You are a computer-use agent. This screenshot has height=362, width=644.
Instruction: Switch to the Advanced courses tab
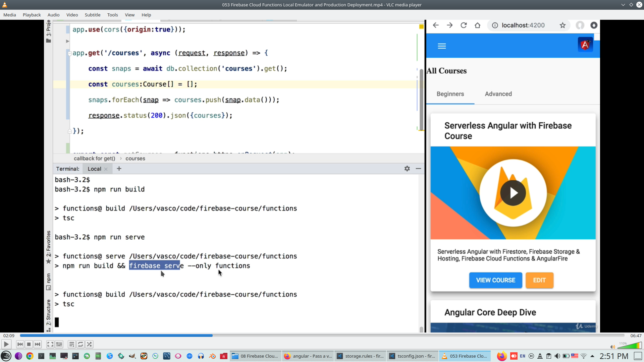pos(498,94)
